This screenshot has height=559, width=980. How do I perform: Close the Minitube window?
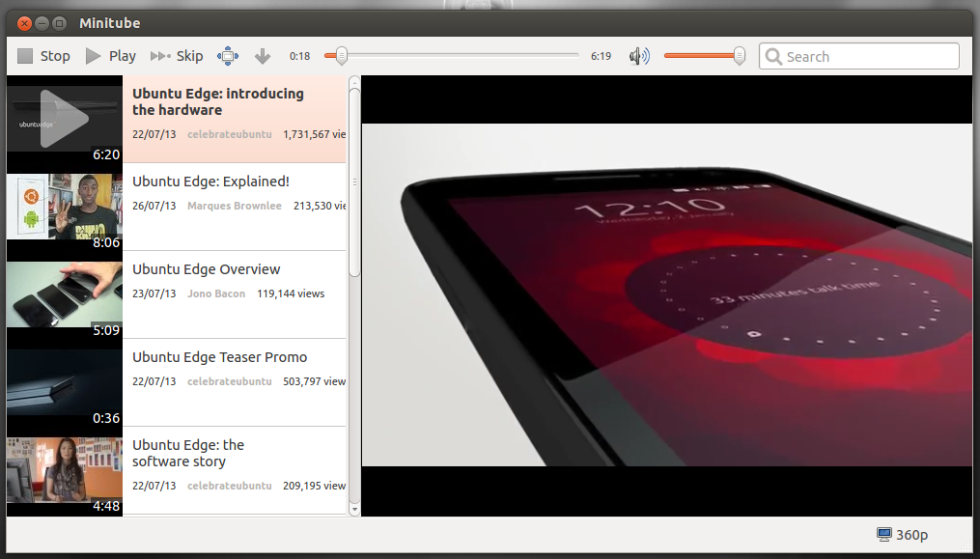(24, 24)
